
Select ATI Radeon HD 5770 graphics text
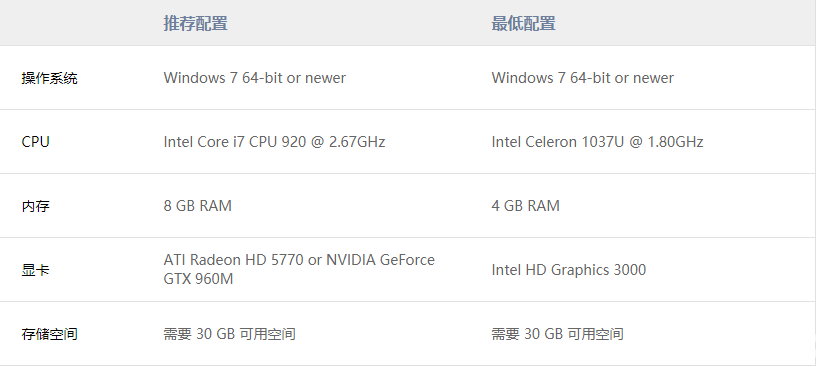coord(233,260)
